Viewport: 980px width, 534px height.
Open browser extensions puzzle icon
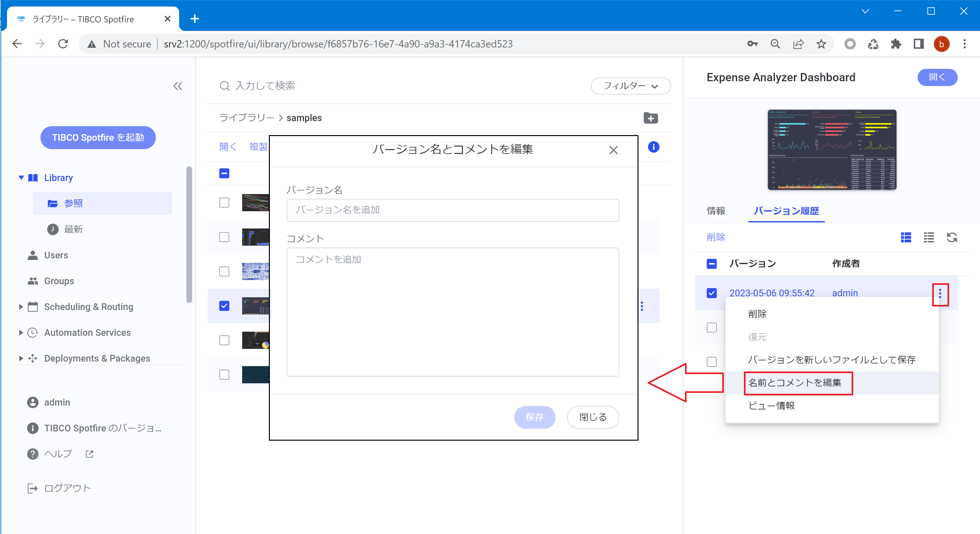point(896,44)
